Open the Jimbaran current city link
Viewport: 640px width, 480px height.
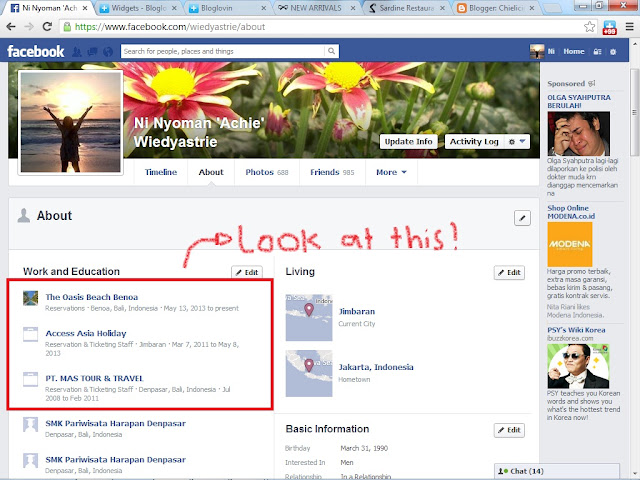[x=357, y=311]
